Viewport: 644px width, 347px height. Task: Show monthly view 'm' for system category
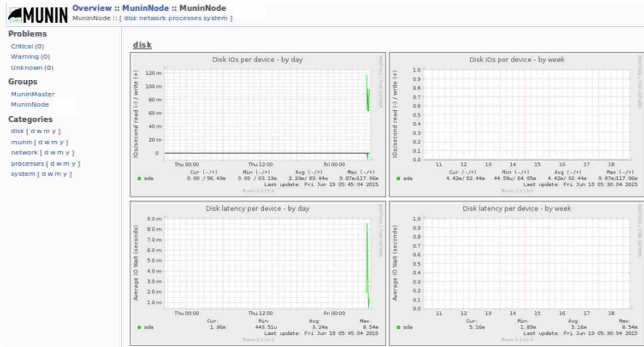click(x=58, y=174)
